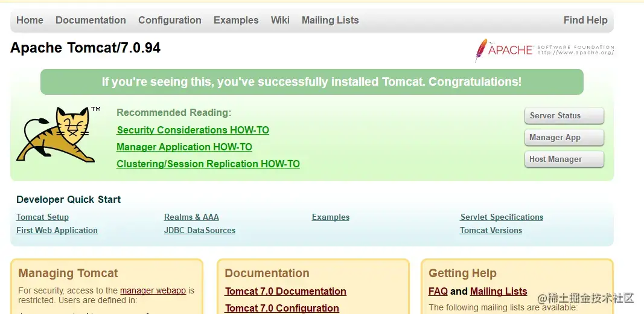Click the Developer Quick Start heading

(x=69, y=200)
